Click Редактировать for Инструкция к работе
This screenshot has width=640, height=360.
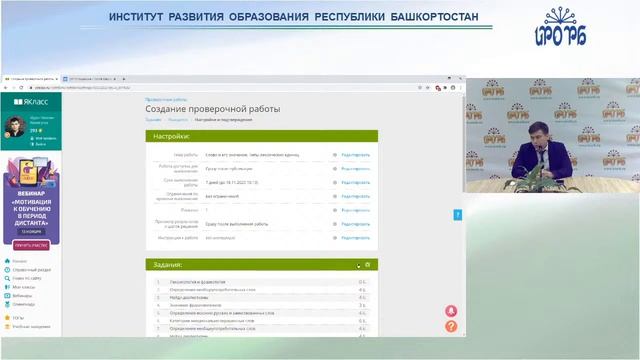[356, 238]
